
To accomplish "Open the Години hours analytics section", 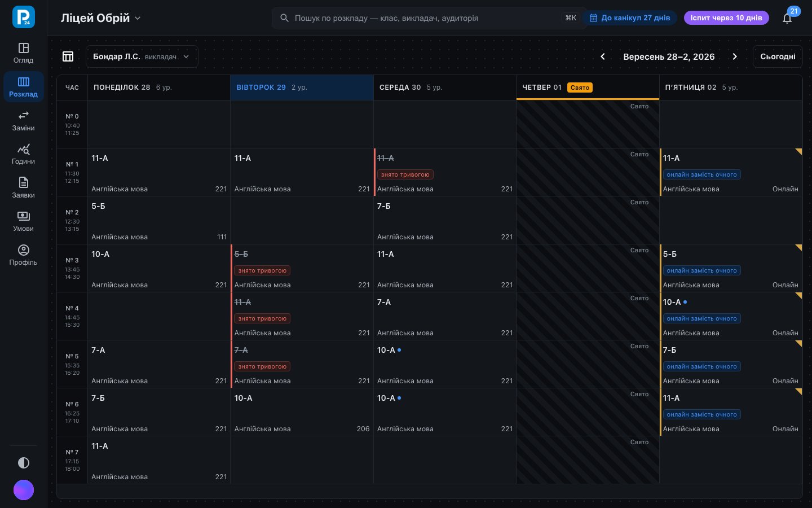I will coord(23,154).
